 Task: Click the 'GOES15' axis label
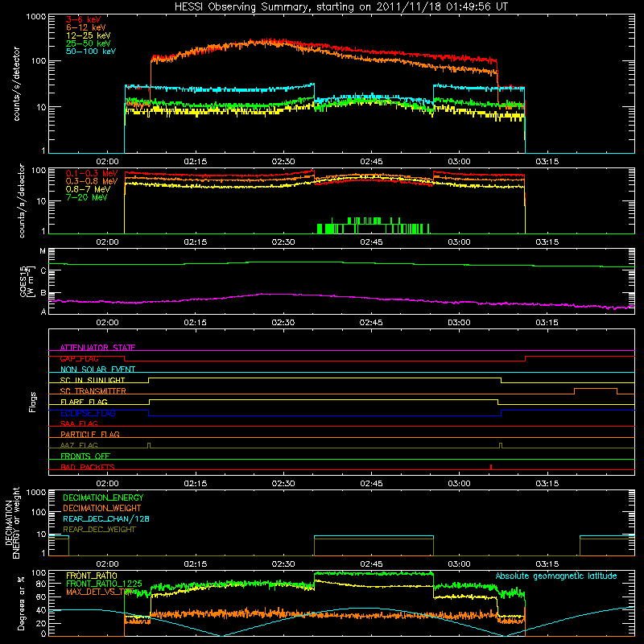tap(23, 281)
